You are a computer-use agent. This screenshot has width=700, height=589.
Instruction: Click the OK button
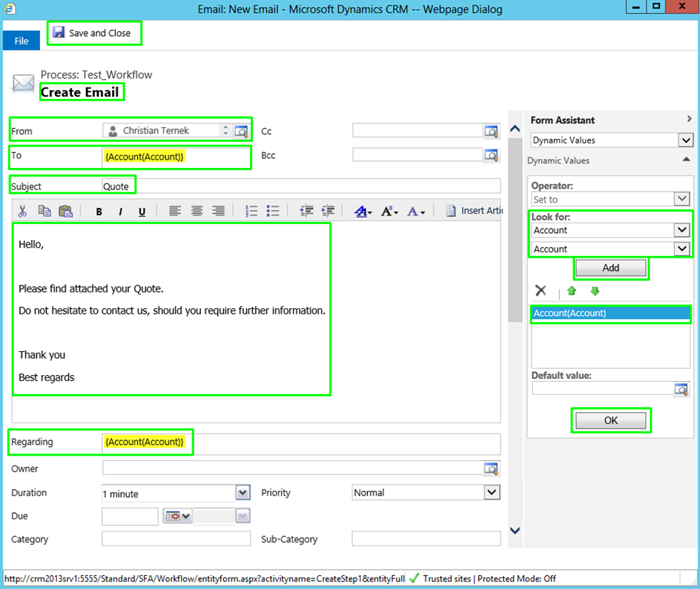[611, 420]
